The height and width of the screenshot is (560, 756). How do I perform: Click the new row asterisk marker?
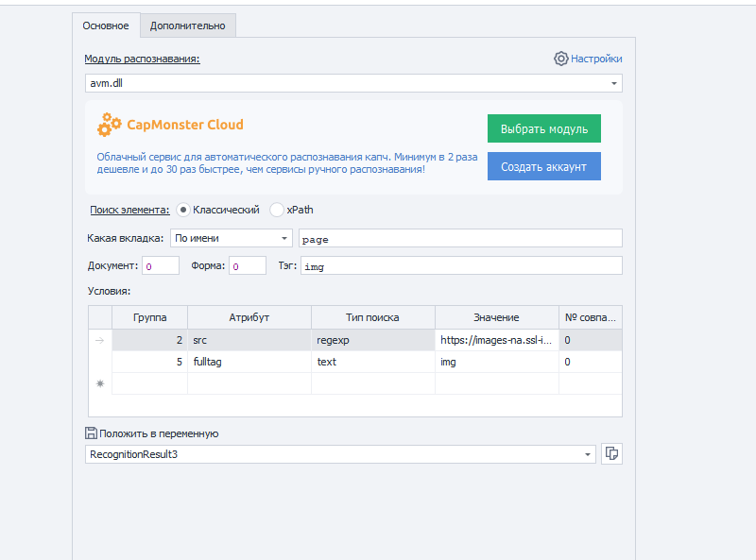pyautogui.click(x=100, y=383)
